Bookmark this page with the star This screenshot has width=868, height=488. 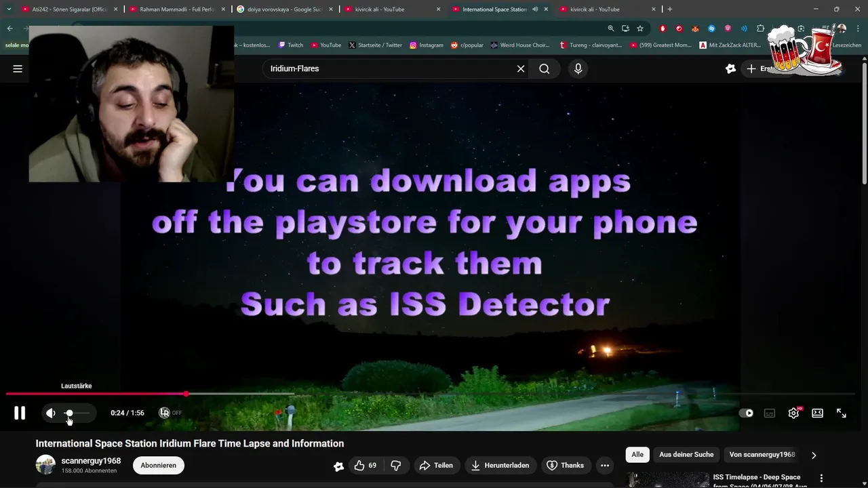pyautogui.click(x=640, y=28)
